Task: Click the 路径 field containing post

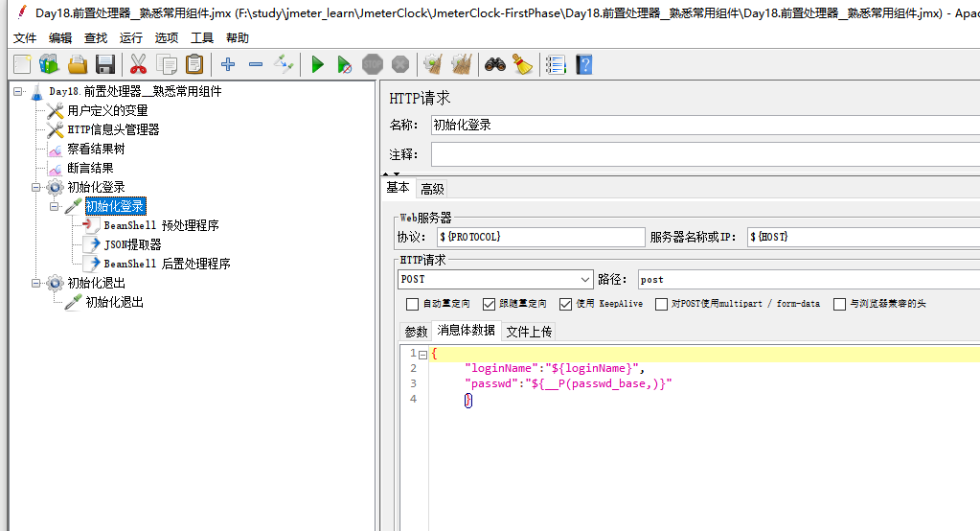Action: 809,280
